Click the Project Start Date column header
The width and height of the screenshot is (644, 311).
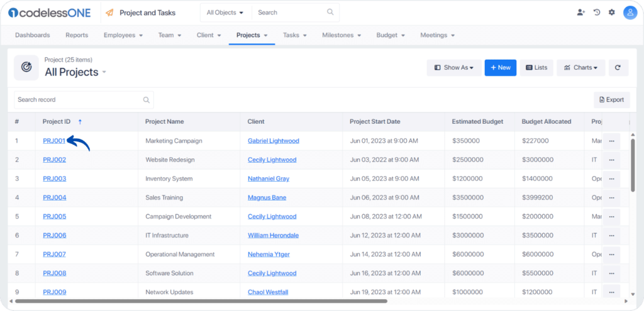click(375, 121)
